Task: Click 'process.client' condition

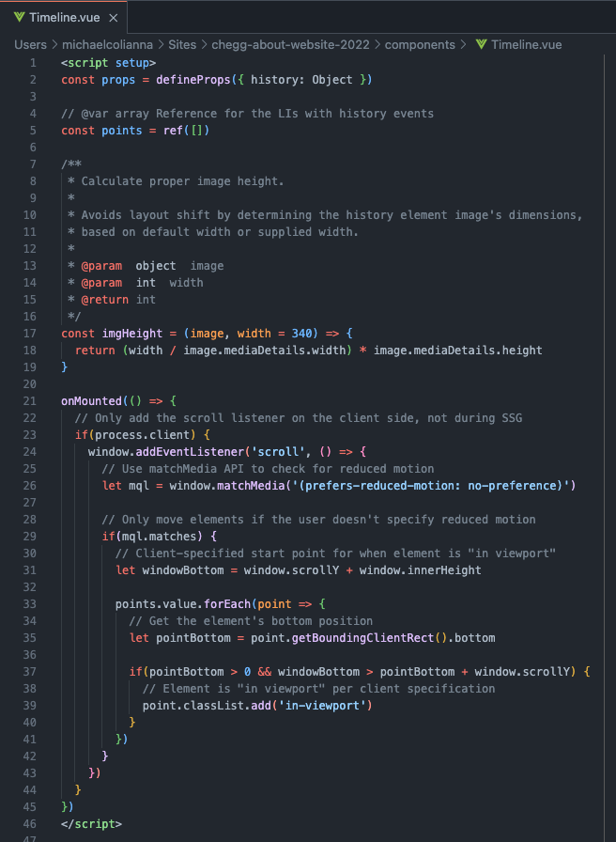Action: (x=142, y=435)
